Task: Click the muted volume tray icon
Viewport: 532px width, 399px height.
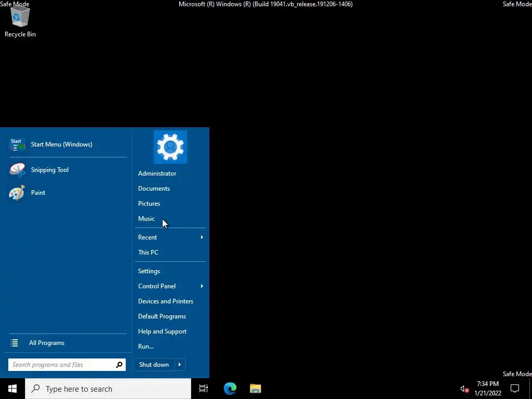Action: point(464,389)
